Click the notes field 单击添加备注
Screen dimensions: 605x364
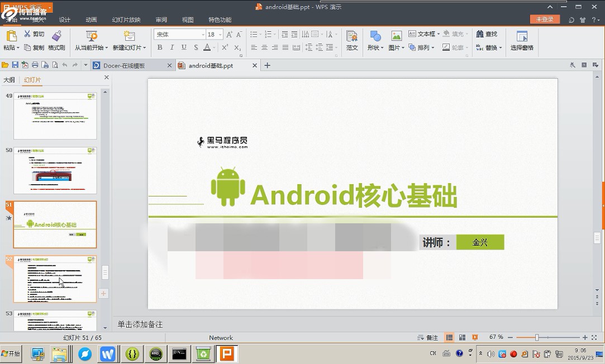coord(140,324)
